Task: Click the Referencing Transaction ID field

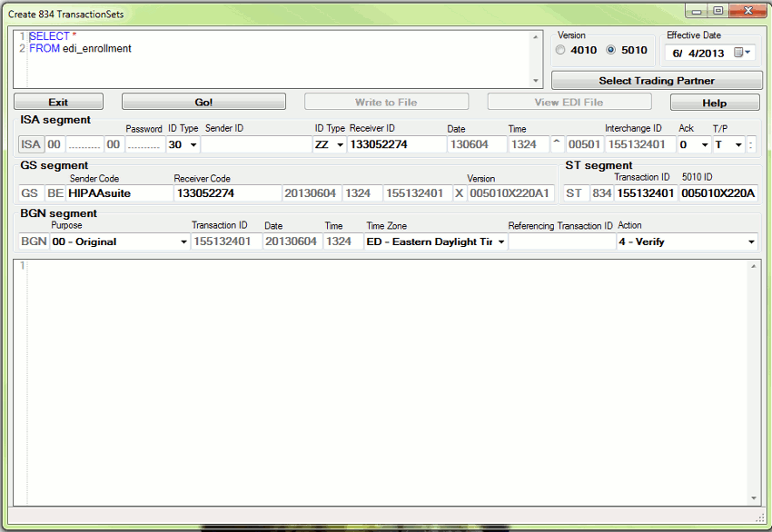Action: [560, 242]
